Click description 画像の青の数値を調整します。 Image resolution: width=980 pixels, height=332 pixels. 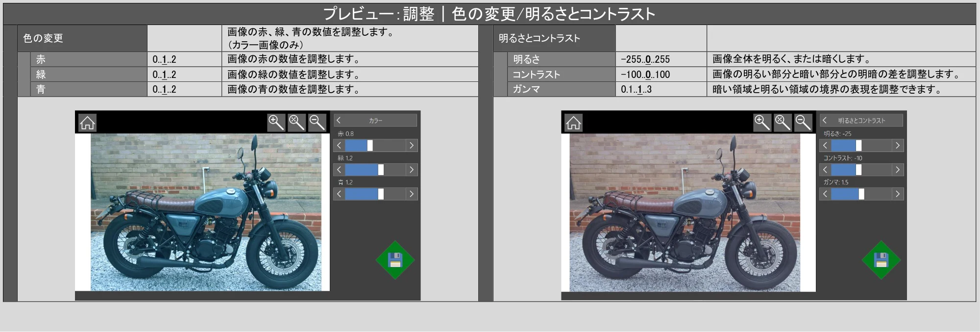[x=294, y=89]
